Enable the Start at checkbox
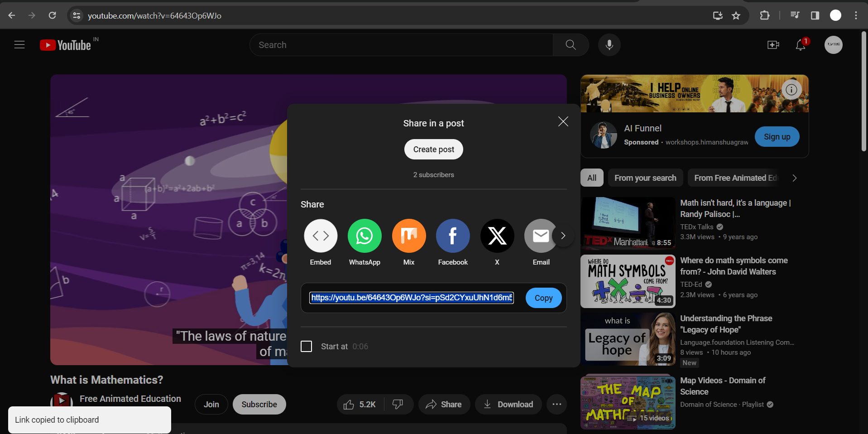This screenshot has width=868, height=434. [307, 347]
